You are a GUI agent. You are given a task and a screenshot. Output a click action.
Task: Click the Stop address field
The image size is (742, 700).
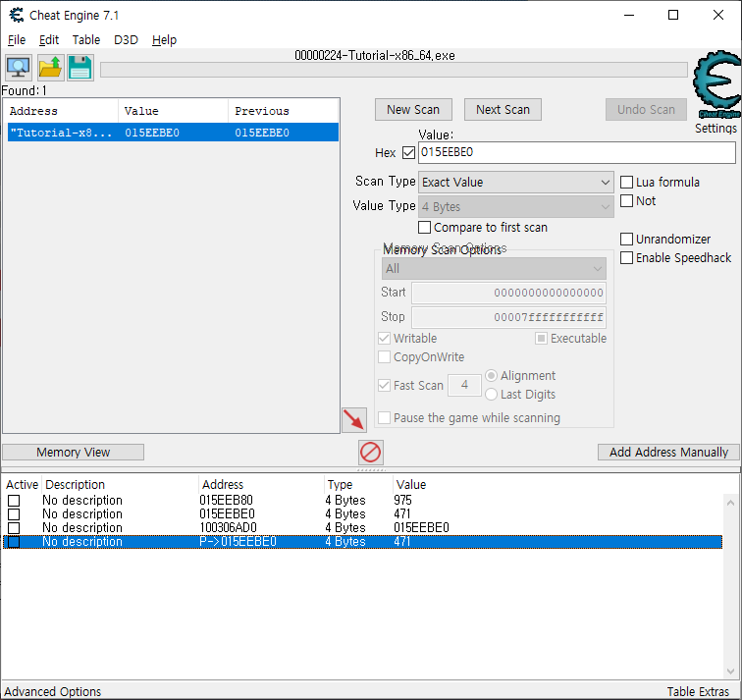click(x=508, y=317)
